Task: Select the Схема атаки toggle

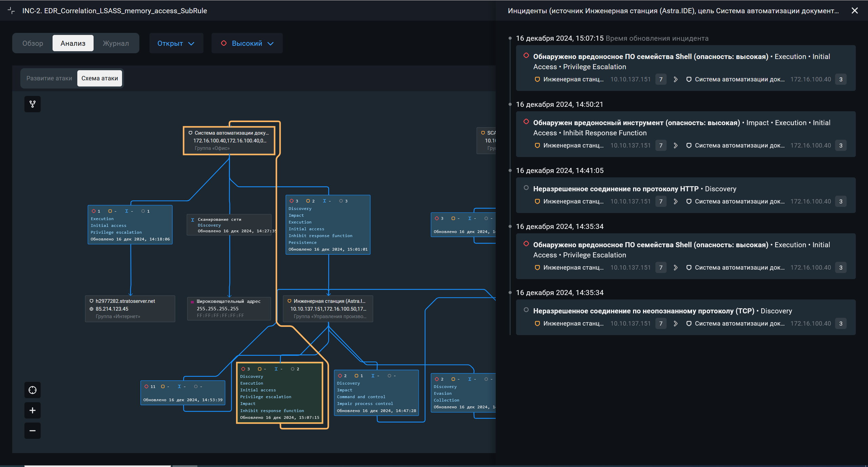Action: coord(100,78)
